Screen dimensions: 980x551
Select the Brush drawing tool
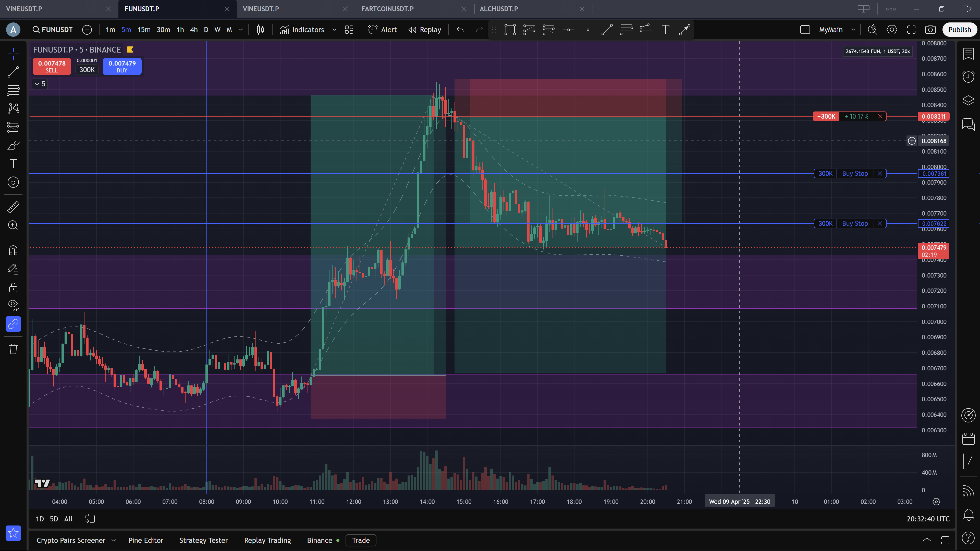13,146
